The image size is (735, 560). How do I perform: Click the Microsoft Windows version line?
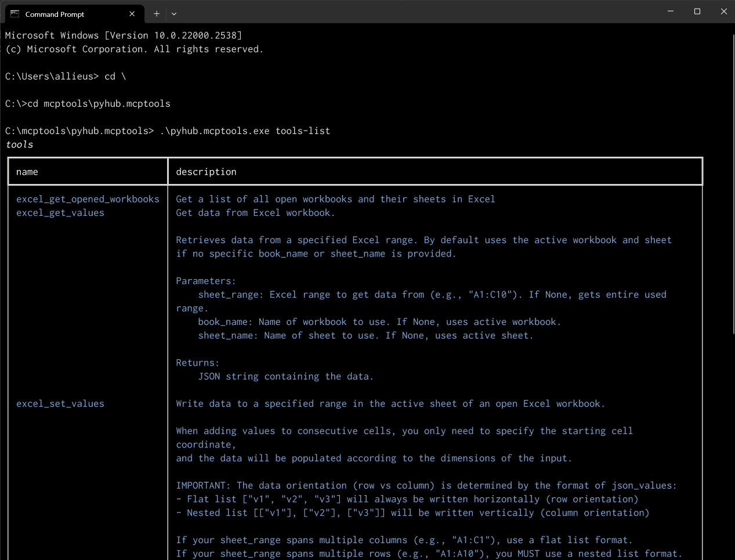pyautogui.click(x=124, y=35)
